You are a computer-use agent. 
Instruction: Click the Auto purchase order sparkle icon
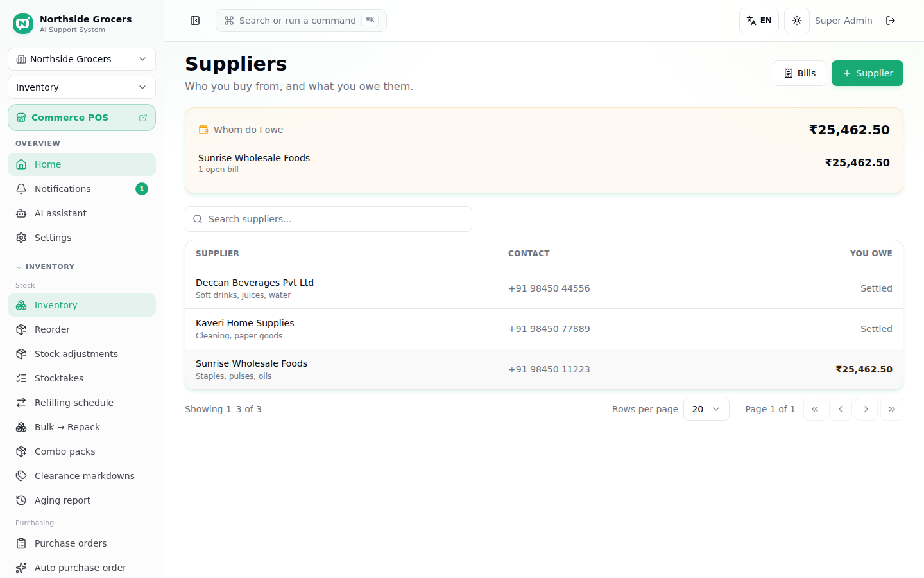tap(21, 568)
